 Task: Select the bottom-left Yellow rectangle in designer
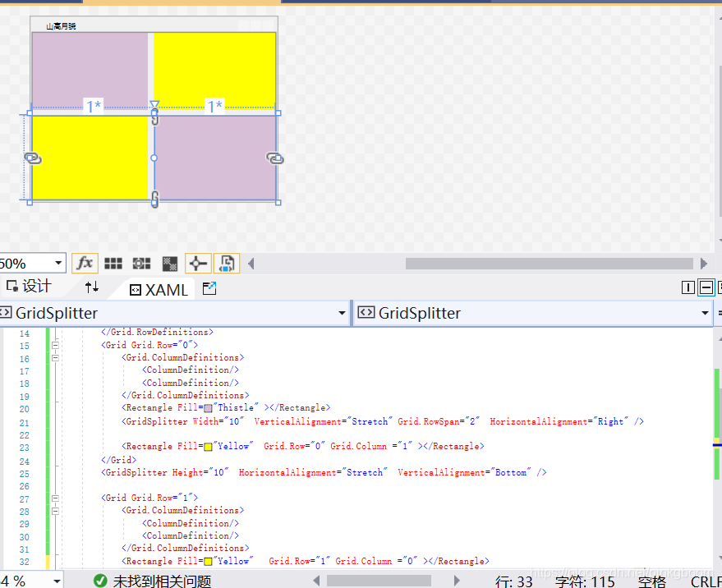click(x=90, y=158)
